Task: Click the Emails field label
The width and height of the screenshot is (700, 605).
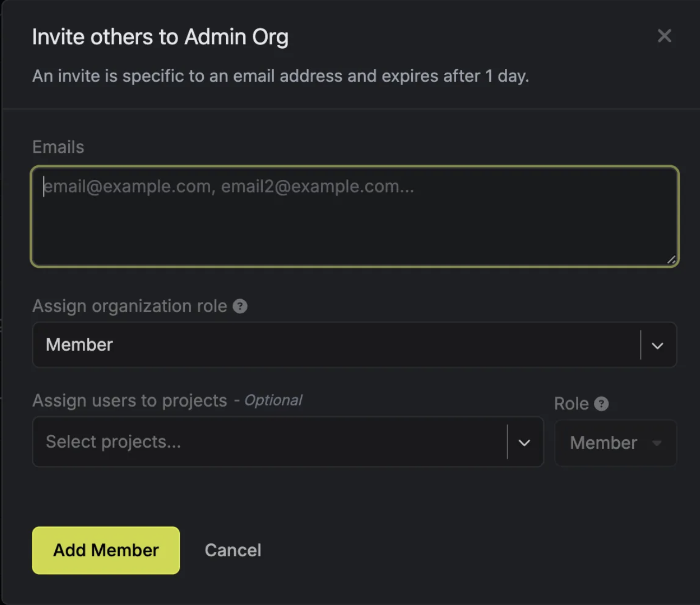Action: 59,147
